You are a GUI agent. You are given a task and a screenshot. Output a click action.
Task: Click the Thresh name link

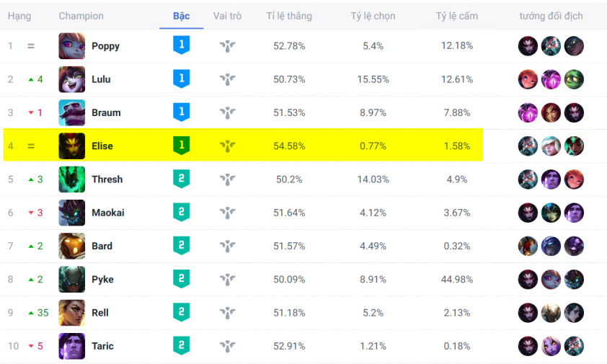(107, 179)
